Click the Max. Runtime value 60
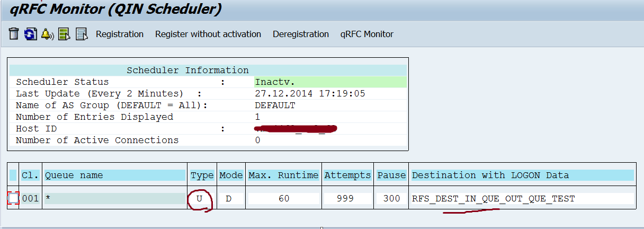Screen dimensions: 644x229 pyautogui.click(x=283, y=199)
